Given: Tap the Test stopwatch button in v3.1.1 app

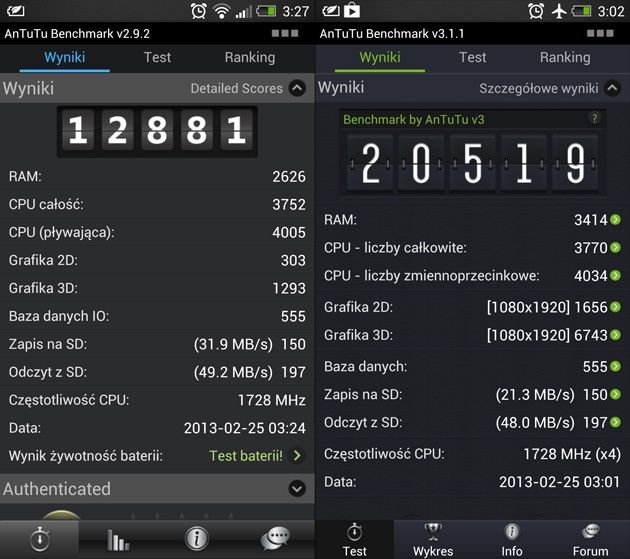Looking at the screenshot, I should click(x=354, y=540).
